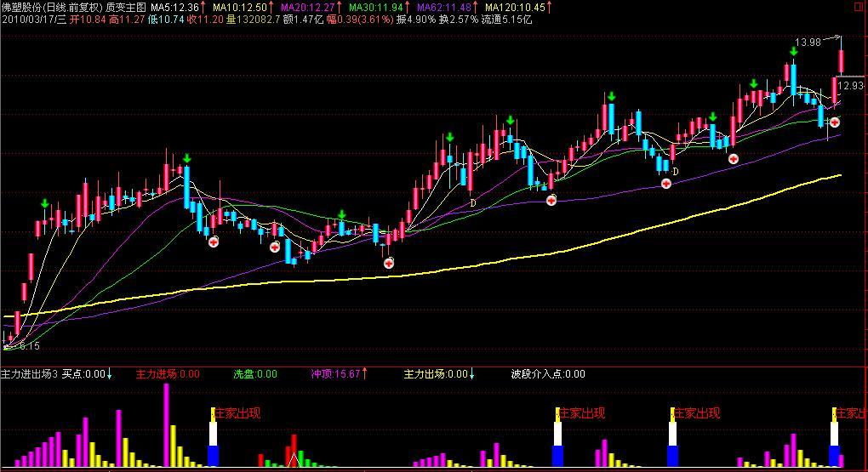Click the change value 幅0.39(3.61%)
Image resolution: width=868 pixels, height=472 pixels.
360,20
